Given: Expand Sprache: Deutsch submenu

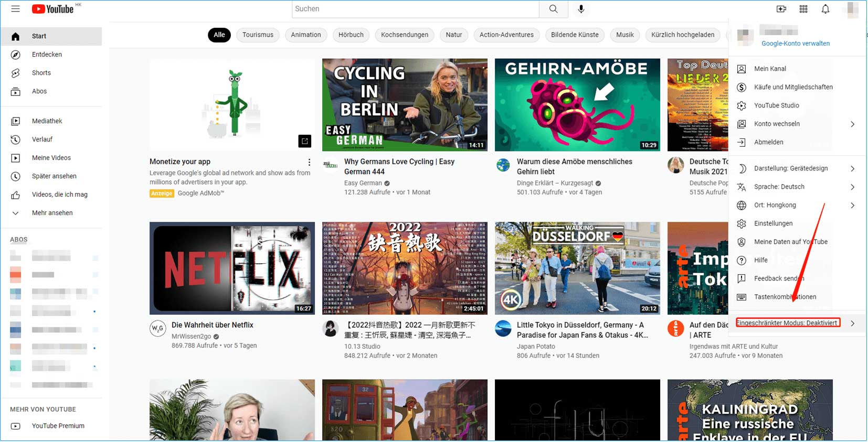Looking at the screenshot, I should point(852,187).
